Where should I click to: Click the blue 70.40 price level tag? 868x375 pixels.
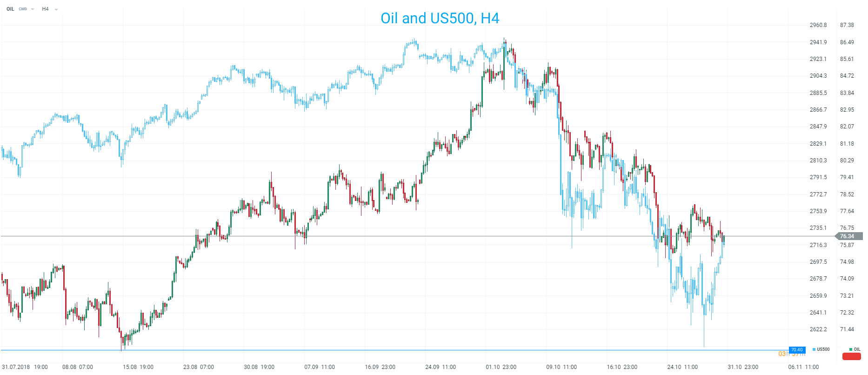797,350
